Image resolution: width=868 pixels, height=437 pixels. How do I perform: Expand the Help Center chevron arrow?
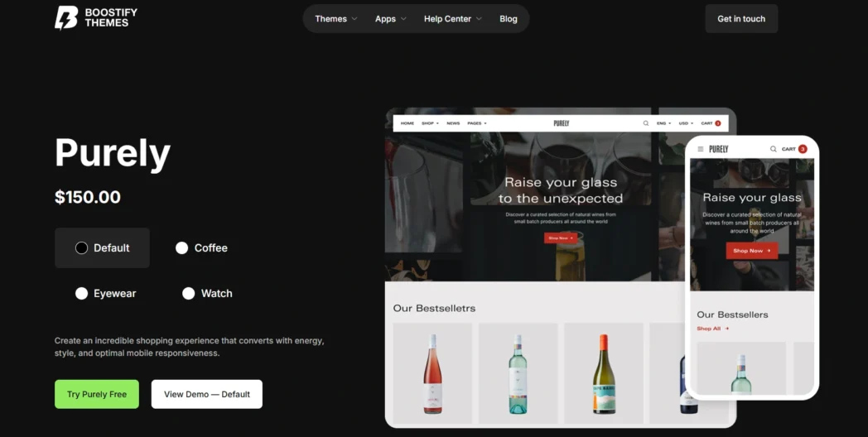tap(479, 19)
